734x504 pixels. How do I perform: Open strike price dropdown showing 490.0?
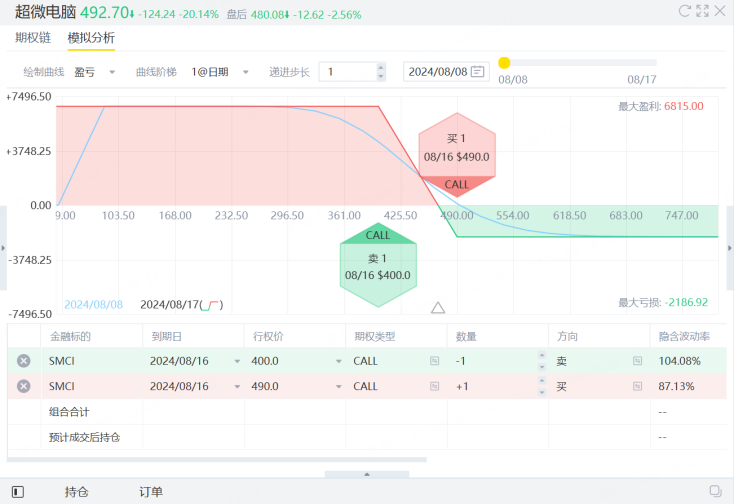(x=338, y=387)
